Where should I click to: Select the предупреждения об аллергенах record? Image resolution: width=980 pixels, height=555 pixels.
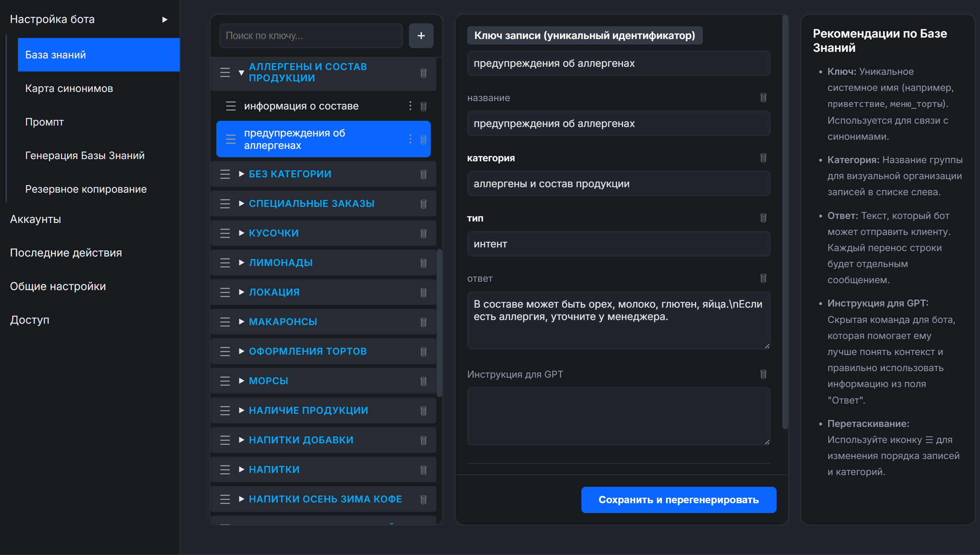pos(305,139)
